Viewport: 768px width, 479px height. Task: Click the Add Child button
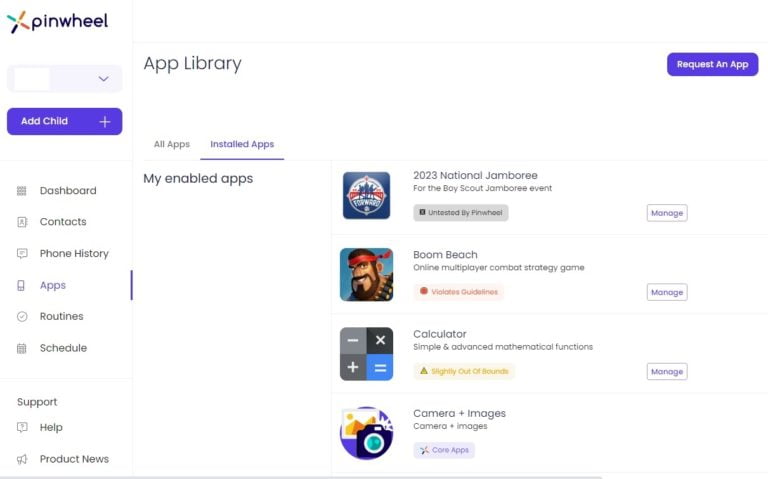point(65,121)
